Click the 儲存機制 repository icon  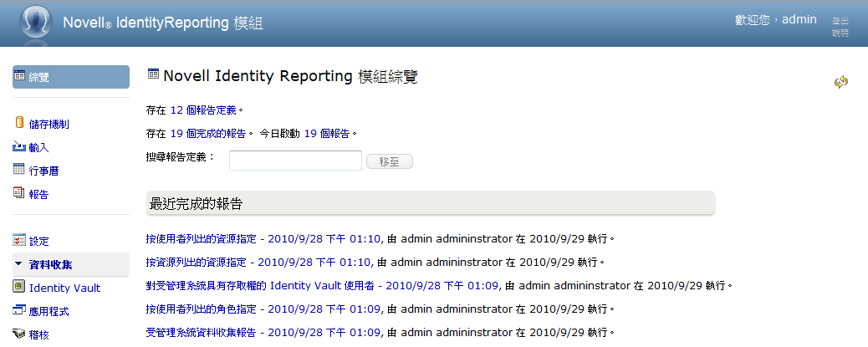[x=19, y=123]
